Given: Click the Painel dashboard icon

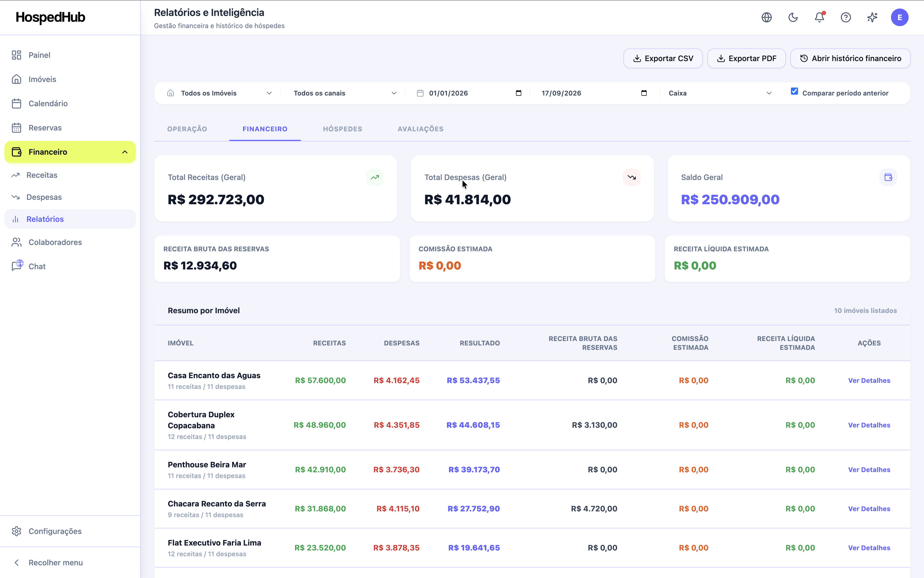Looking at the screenshot, I should pos(16,55).
